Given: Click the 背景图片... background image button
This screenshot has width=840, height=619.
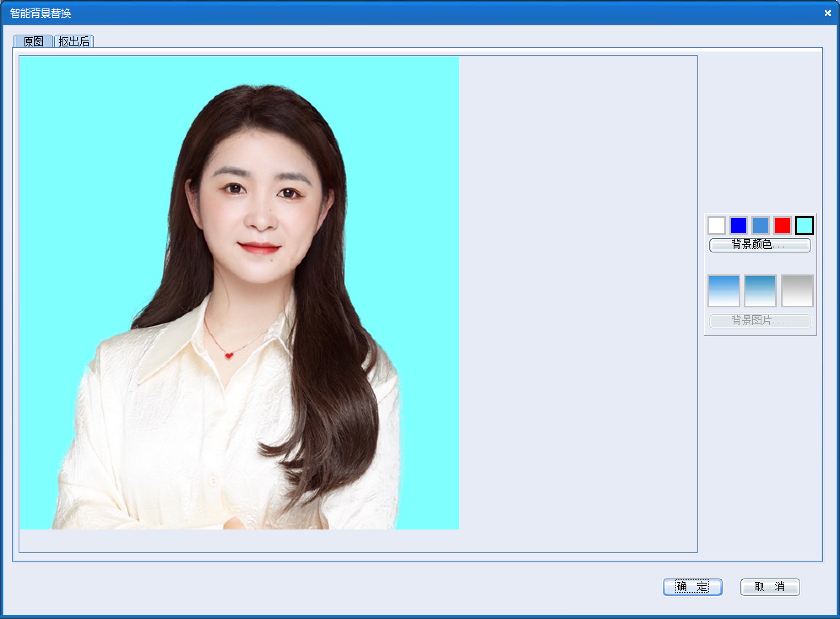Looking at the screenshot, I should click(759, 321).
